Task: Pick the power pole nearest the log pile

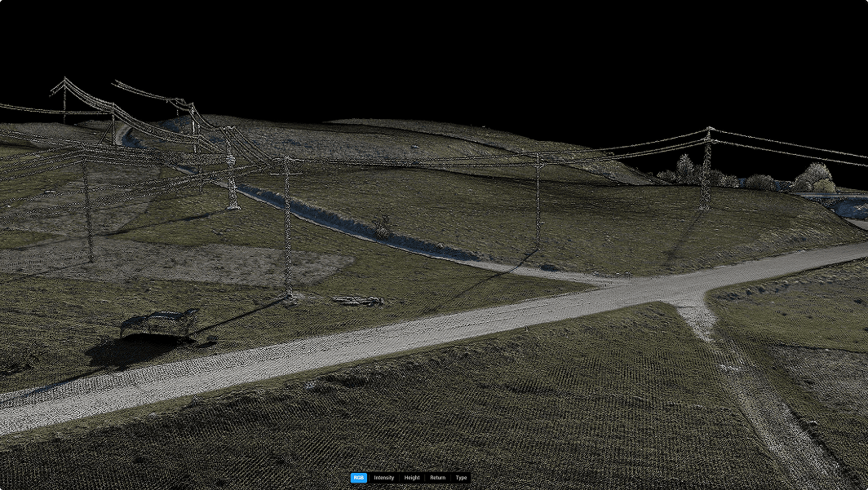Action: pos(287,228)
